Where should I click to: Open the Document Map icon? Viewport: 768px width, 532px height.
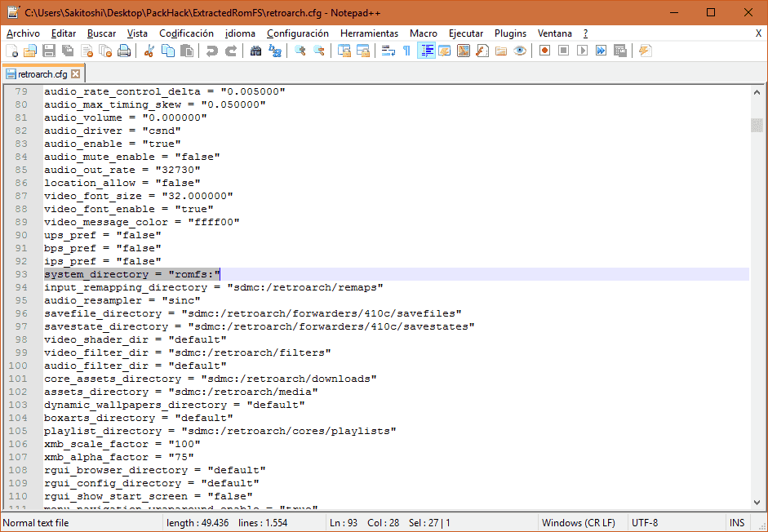coord(464,51)
